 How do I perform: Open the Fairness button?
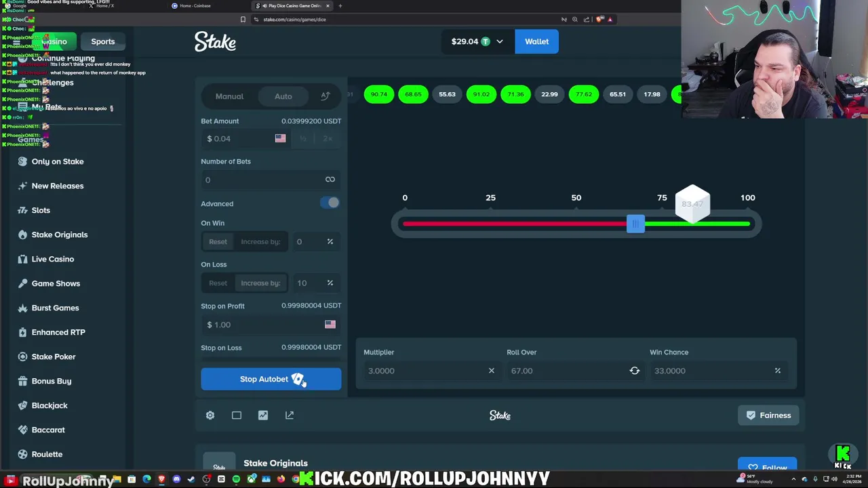click(x=768, y=415)
